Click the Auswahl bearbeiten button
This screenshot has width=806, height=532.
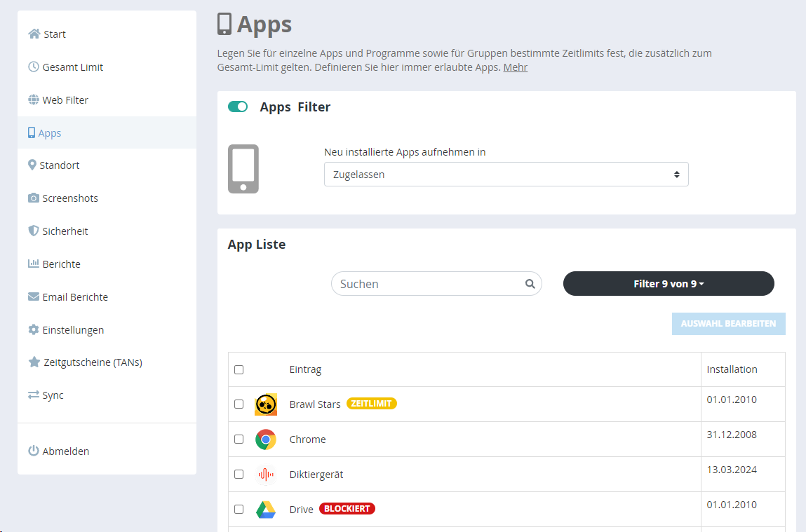pyautogui.click(x=728, y=324)
